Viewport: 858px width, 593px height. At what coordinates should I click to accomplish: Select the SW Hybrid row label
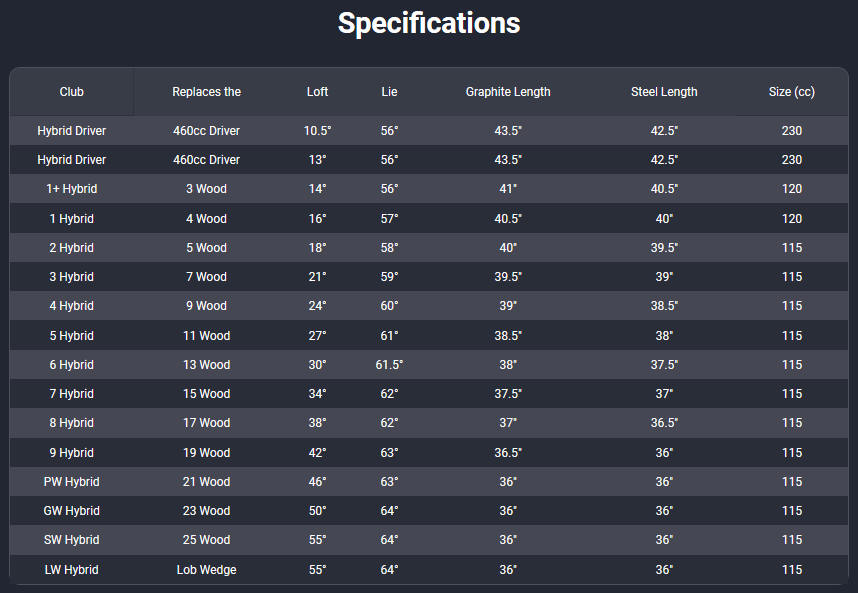click(x=71, y=540)
